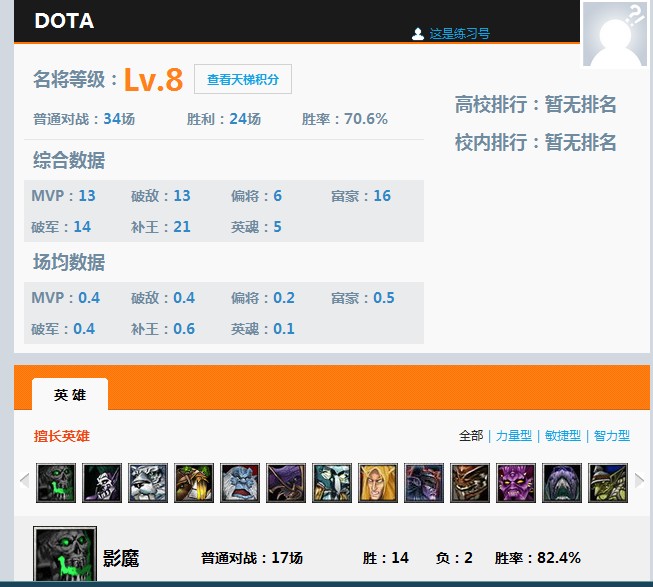653x587 pixels.
Task: Filter heroes by 全部
Action: (471, 436)
